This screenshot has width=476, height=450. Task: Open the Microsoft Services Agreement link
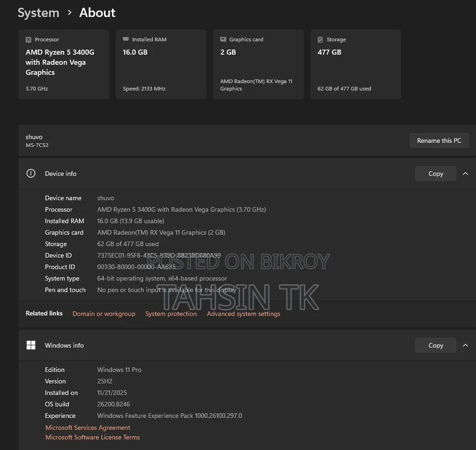coord(88,427)
